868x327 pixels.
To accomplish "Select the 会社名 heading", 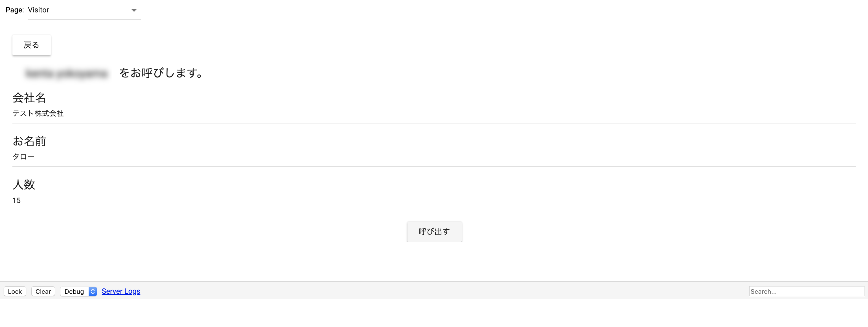I will (29, 98).
